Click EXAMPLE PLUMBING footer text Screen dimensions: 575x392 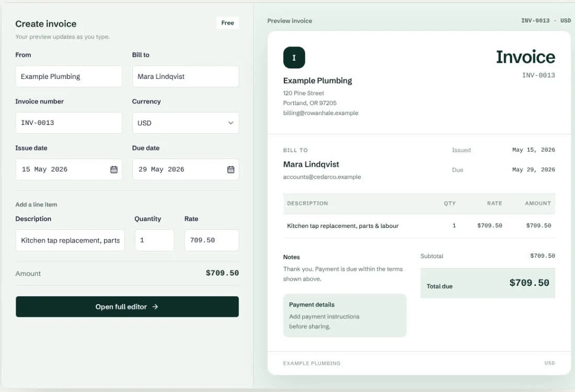[x=312, y=363]
